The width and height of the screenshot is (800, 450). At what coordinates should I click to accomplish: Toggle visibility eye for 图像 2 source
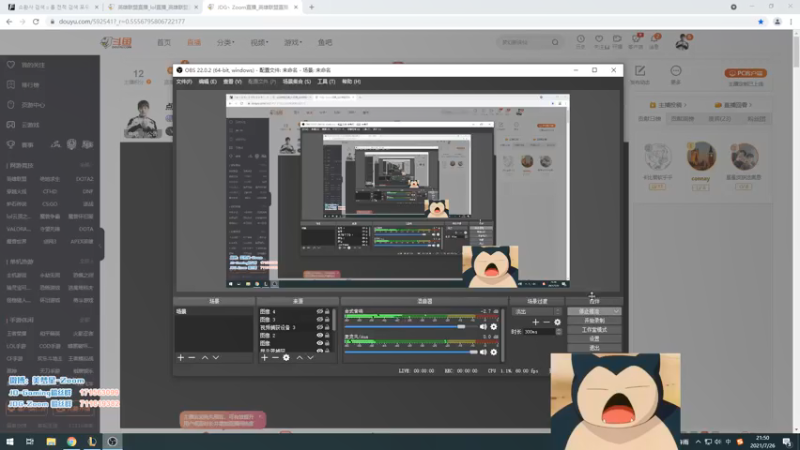(x=319, y=336)
